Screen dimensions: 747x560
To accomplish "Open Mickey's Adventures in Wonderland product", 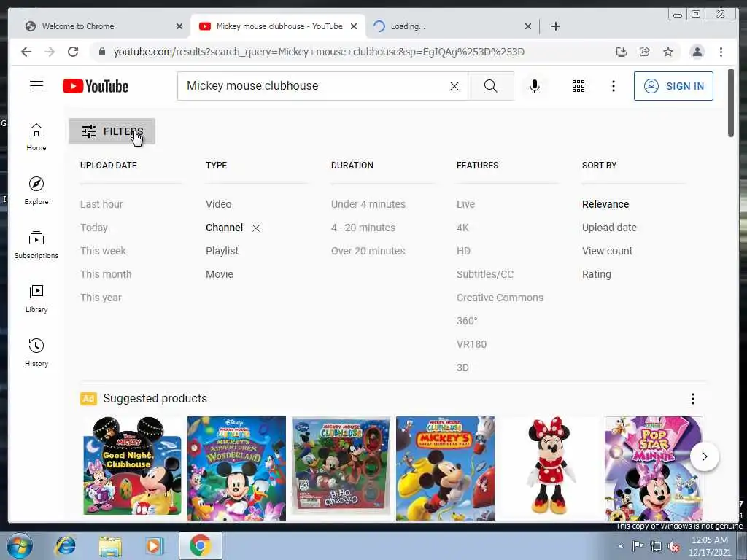I will click(x=236, y=468).
